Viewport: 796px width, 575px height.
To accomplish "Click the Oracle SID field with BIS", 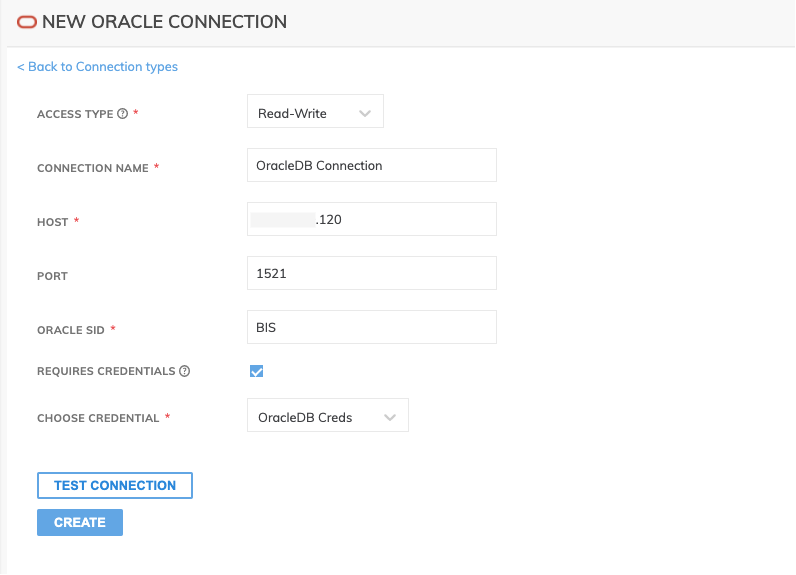I will 372,327.
